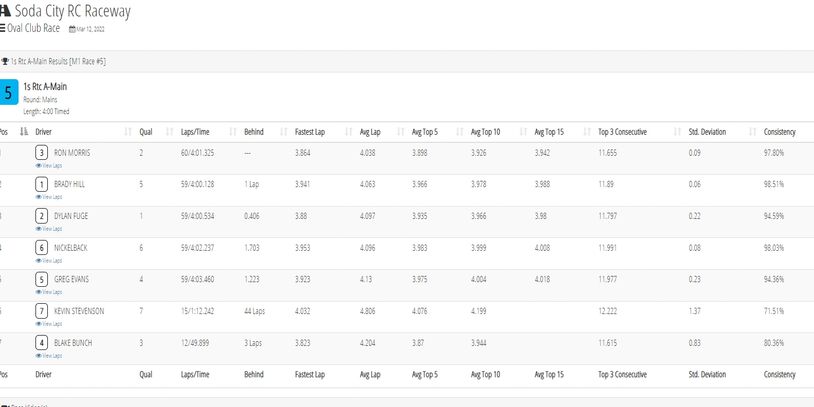Viewport: 814px width, 407px height.
Task: Click the list icon before Oval Club Race
Action: tap(3, 28)
